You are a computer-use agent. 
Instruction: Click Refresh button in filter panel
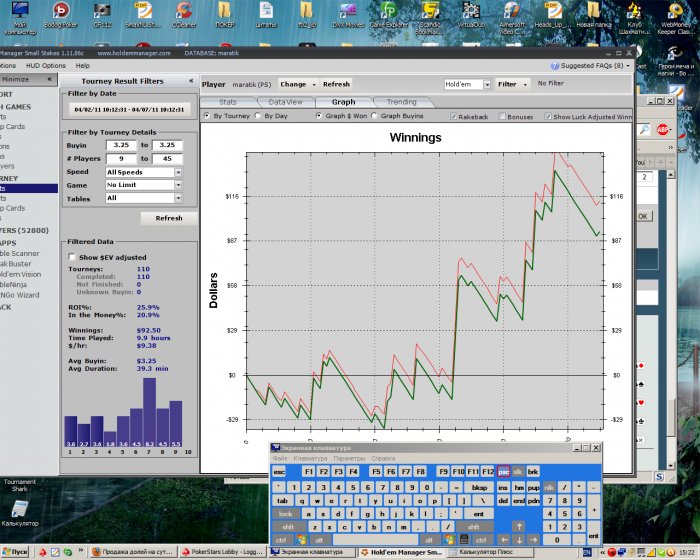point(169,217)
